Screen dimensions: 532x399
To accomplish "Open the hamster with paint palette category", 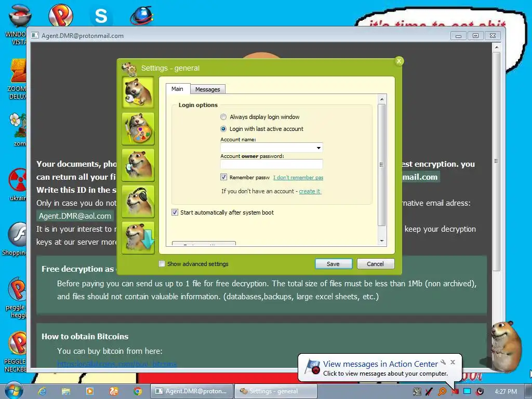I will click(x=138, y=129).
